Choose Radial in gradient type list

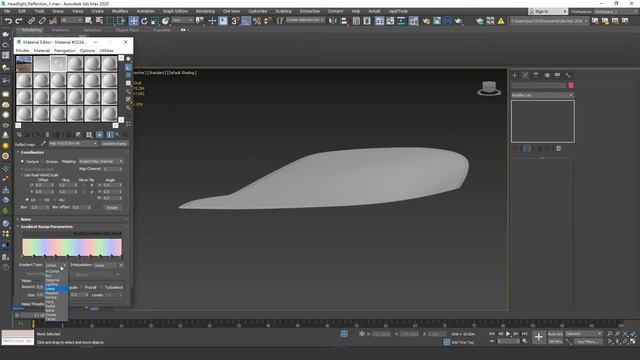50,306
